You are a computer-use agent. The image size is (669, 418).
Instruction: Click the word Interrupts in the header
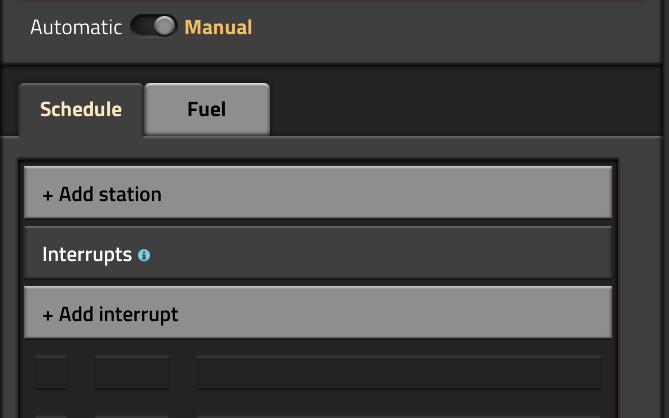87,254
